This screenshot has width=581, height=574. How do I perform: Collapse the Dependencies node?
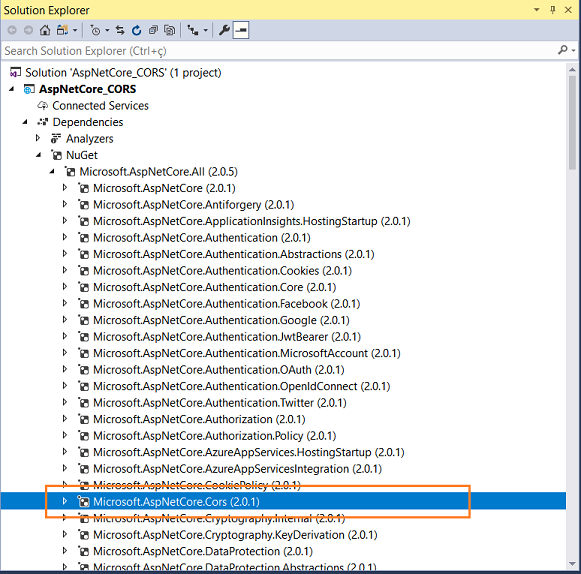(25, 122)
